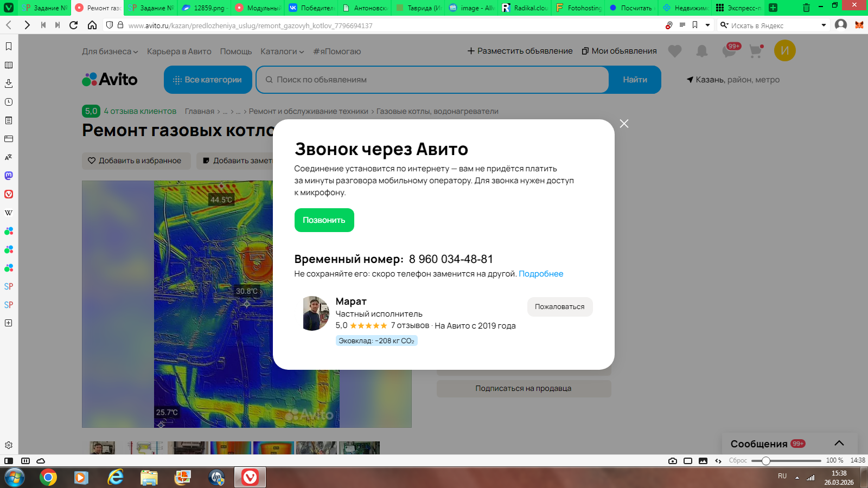Open the Подробнее link
Screen dimensions: 868x488
coord(541,274)
